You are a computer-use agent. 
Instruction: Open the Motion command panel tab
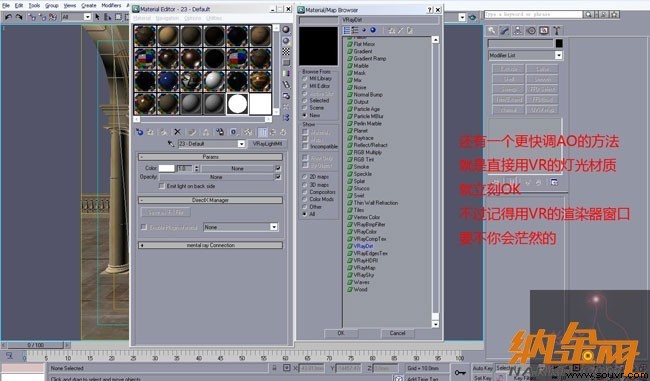click(531, 31)
